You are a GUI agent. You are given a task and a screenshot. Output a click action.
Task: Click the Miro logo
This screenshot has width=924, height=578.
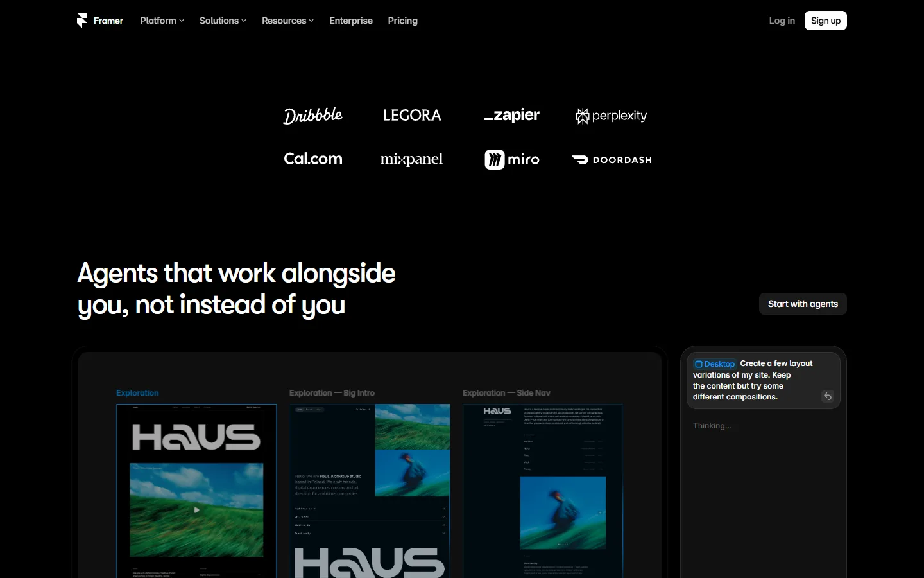tap(512, 159)
